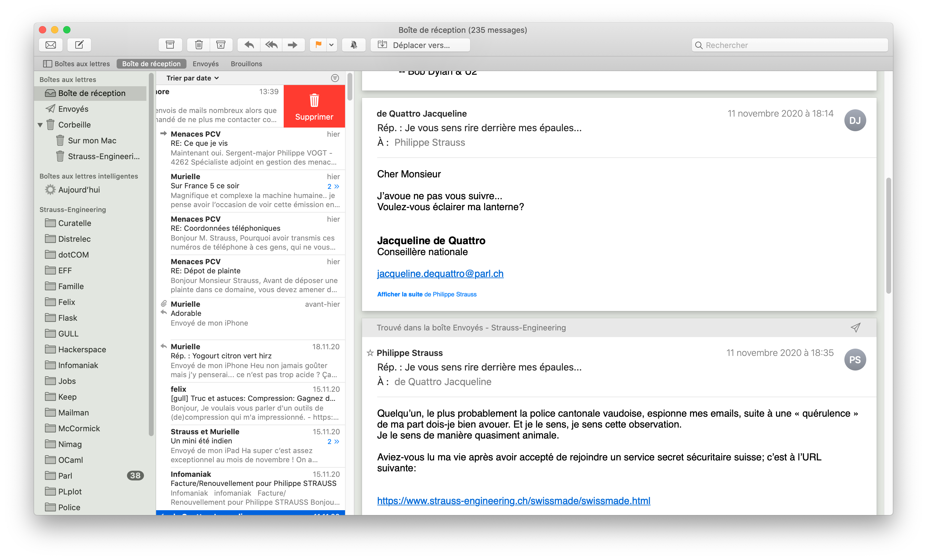Open the Infomaniak Facture/Renouvellement email
The height and width of the screenshot is (560, 927).
251,489
